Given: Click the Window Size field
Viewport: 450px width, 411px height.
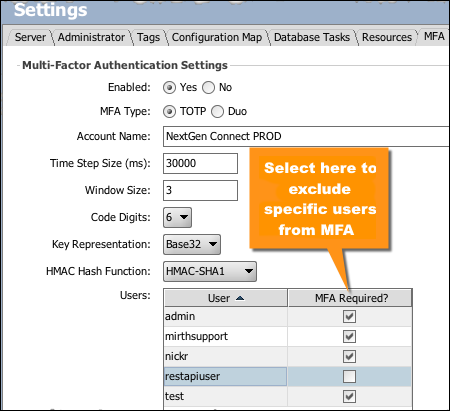Looking at the screenshot, I should point(200,190).
